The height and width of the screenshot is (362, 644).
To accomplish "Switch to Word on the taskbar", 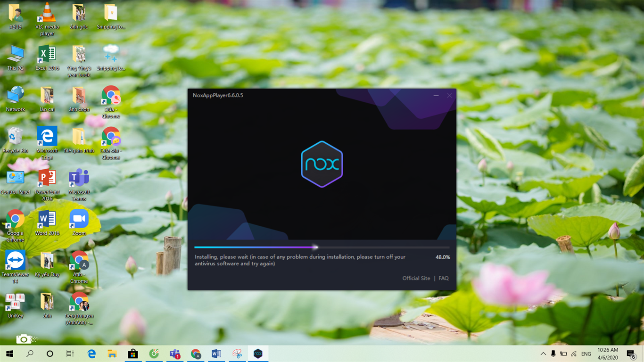I will [216, 354].
